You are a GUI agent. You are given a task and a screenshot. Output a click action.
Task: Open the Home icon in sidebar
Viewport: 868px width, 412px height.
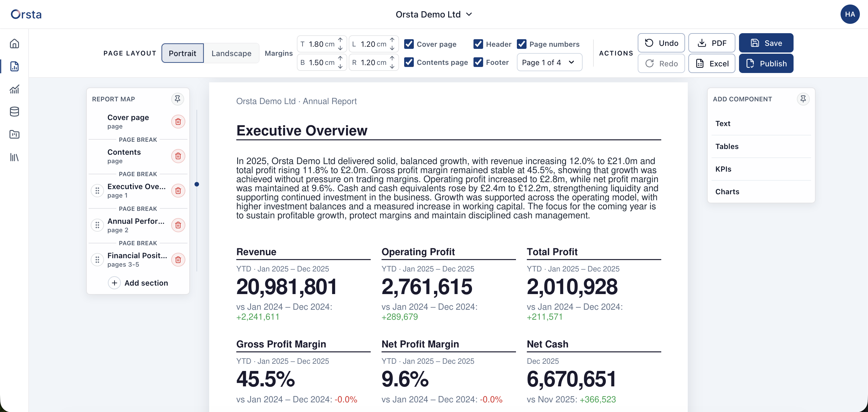14,43
